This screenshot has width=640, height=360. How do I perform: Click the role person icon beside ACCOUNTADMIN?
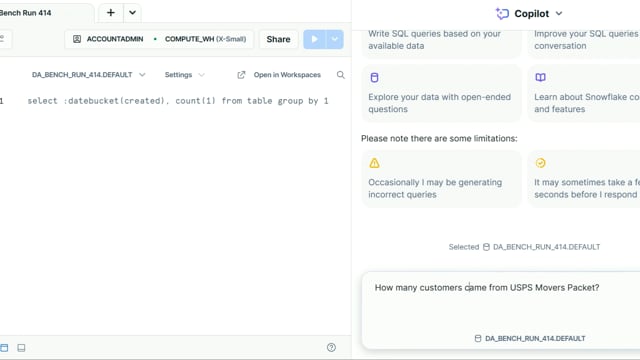pos(77,39)
